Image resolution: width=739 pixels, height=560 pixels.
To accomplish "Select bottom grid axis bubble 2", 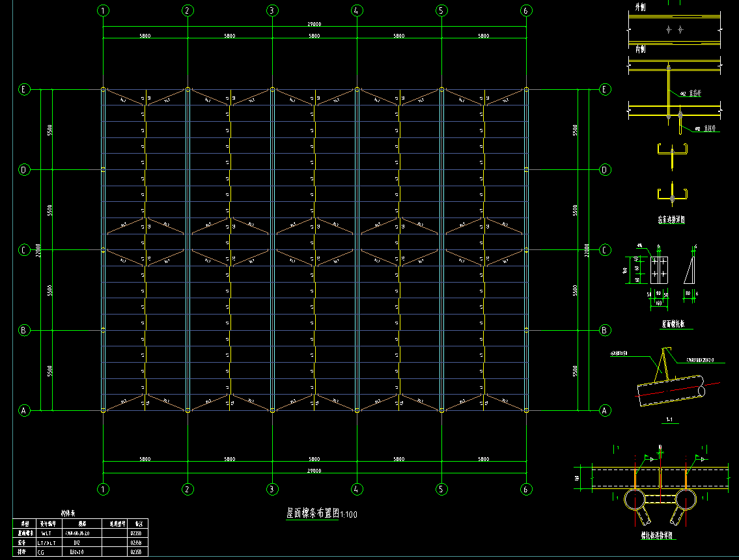I will [x=188, y=489].
